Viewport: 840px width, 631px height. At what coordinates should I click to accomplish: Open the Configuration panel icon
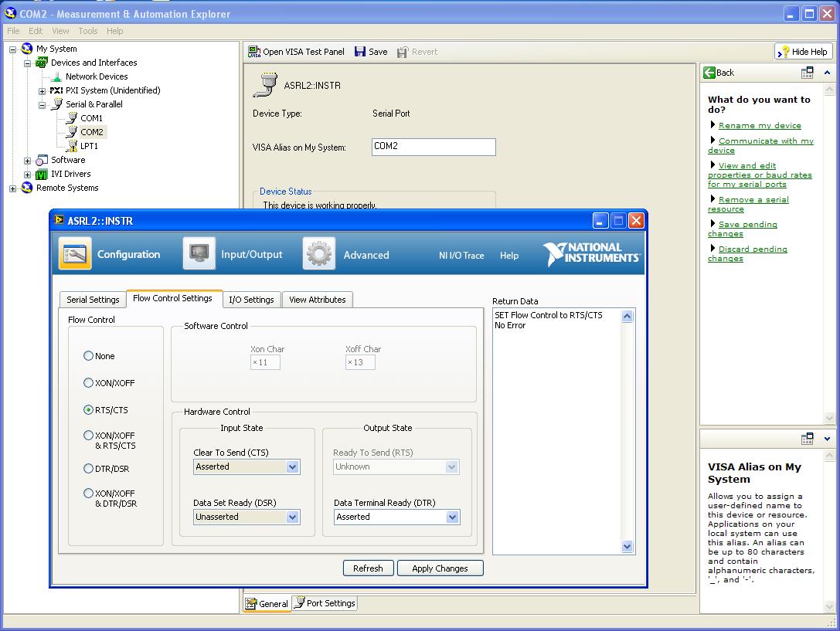[x=74, y=253]
